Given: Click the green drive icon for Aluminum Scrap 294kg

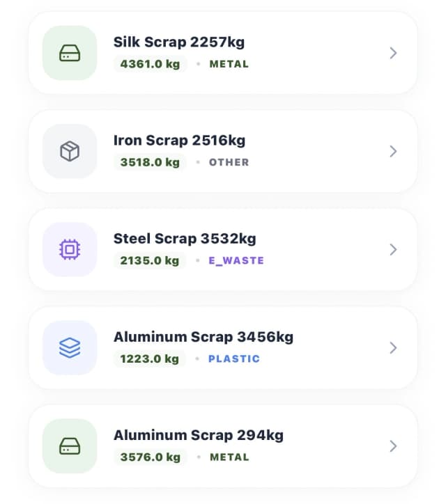Looking at the screenshot, I should 70,446.
